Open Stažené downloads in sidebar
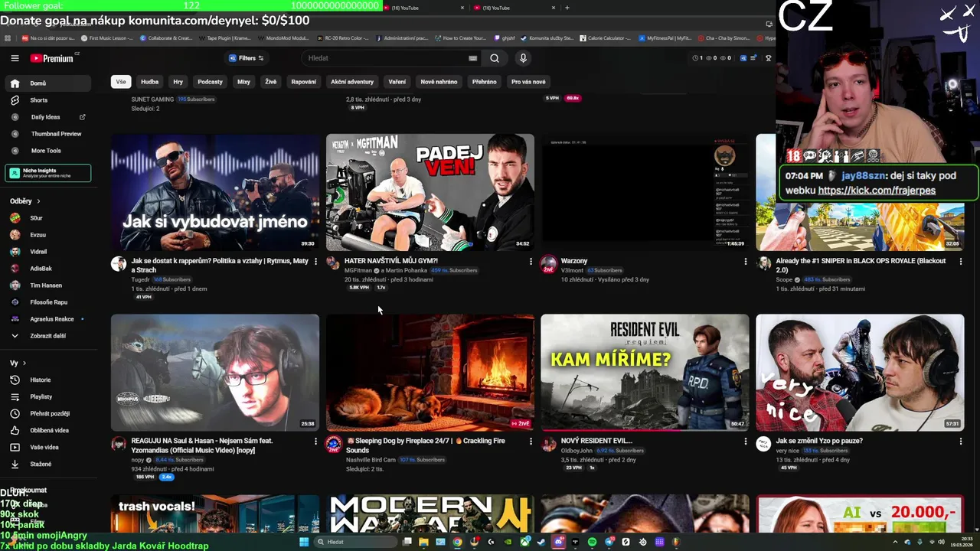Image resolution: width=980 pixels, height=551 pixels. pos(47,465)
